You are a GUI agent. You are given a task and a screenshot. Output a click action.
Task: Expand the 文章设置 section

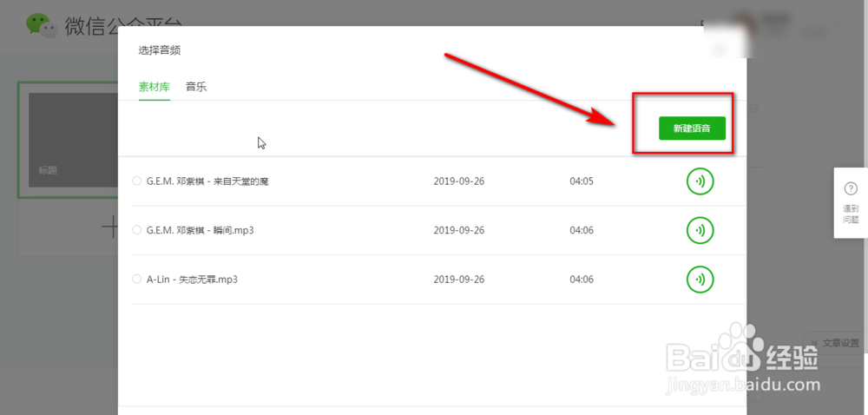point(835,343)
